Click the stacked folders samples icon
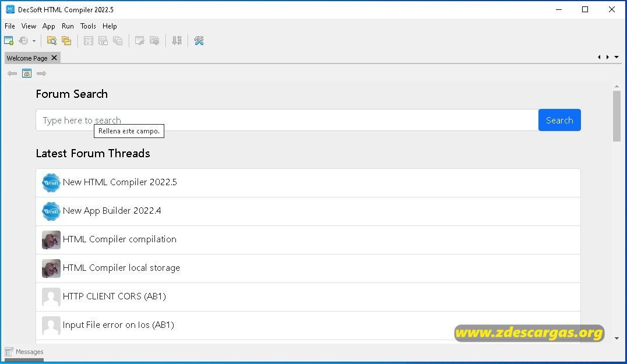The image size is (627, 364). click(66, 40)
